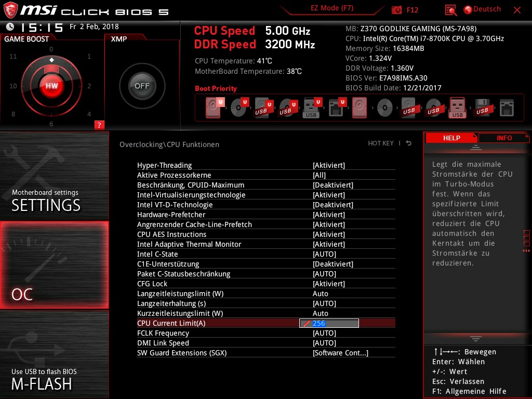Change Hyper-Threading value [Aktiviert]
Image resolution: width=532 pixels, height=399 pixels.
328,165
